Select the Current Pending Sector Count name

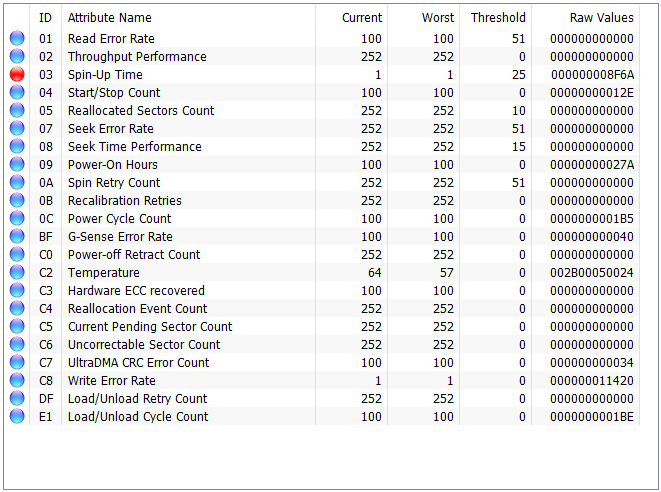[150, 326]
